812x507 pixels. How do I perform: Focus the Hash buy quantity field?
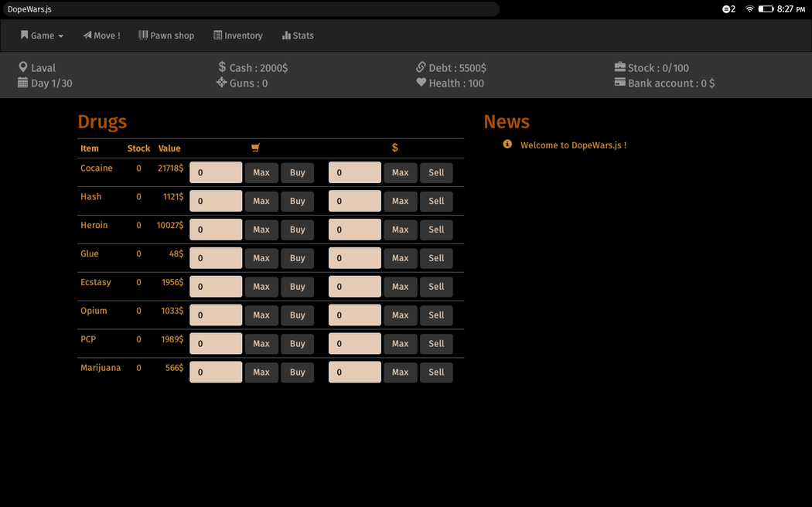(216, 201)
